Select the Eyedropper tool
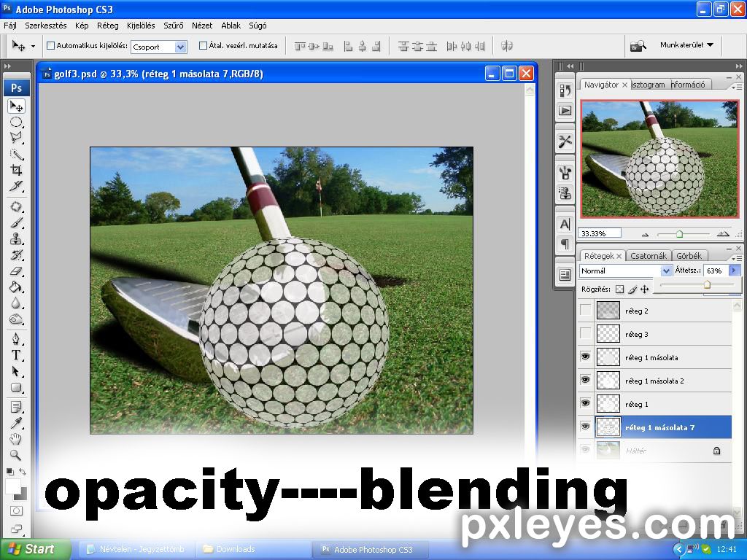Image resolution: width=747 pixels, height=560 pixels. pyautogui.click(x=17, y=423)
